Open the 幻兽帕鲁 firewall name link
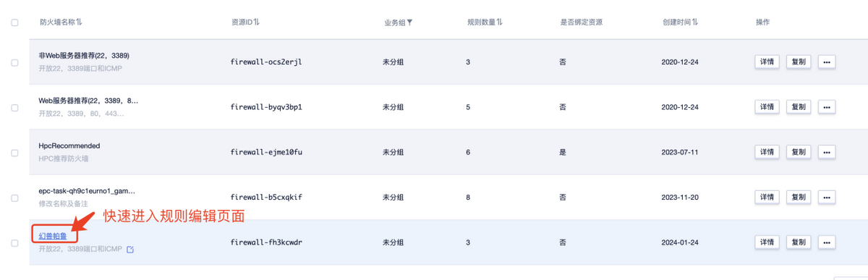This screenshot has height=280, width=868. click(54, 236)
